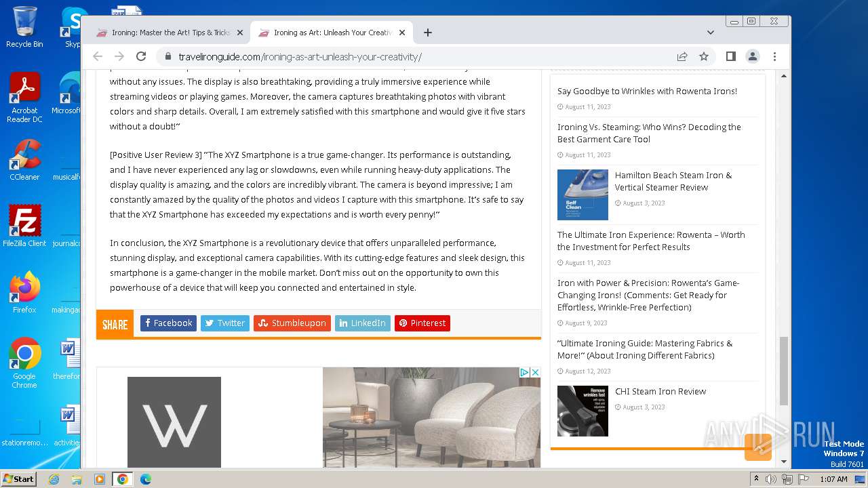The height and width of the screenshot is (488, 868).
Task: Share this page using address bar icon
Action: 682,57
